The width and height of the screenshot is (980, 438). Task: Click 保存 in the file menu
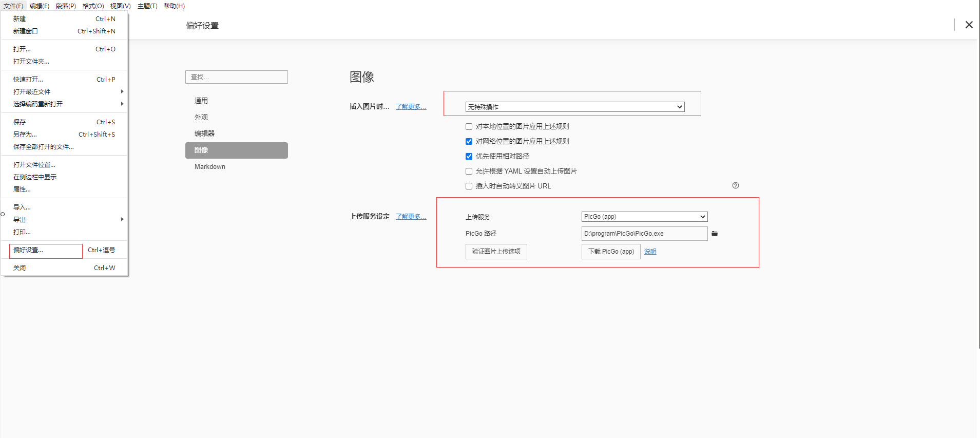(x=65, y=122)
